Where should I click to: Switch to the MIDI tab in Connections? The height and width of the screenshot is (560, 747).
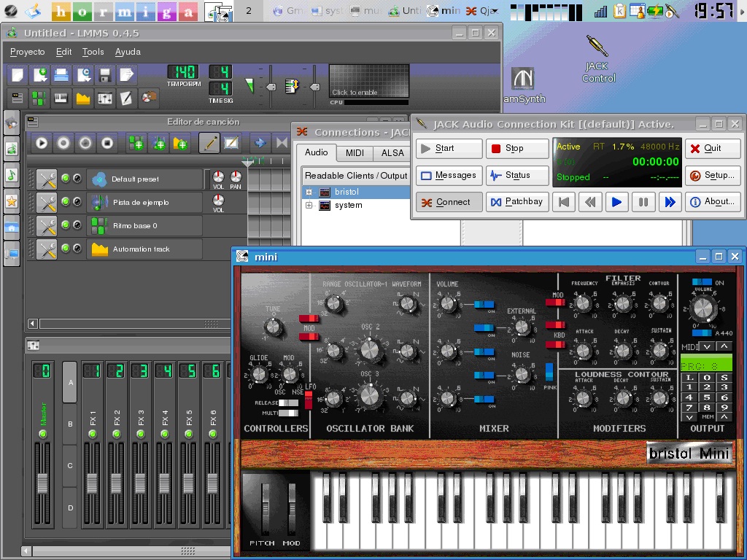click(355, 153)
